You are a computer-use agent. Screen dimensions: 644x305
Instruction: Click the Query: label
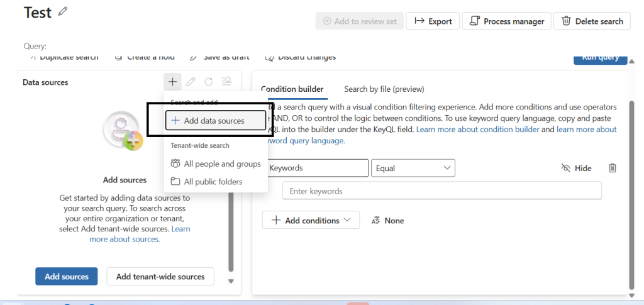(x=35, y=47)
